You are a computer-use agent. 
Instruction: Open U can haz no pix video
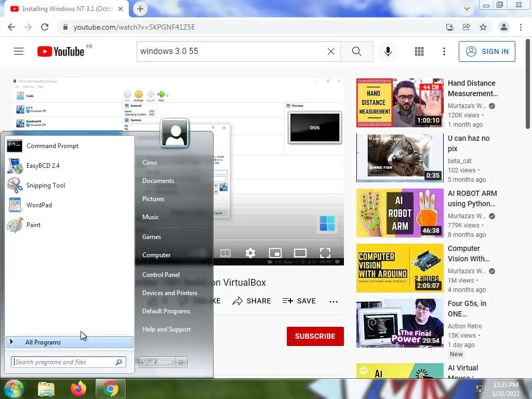[x=400, y=158]
